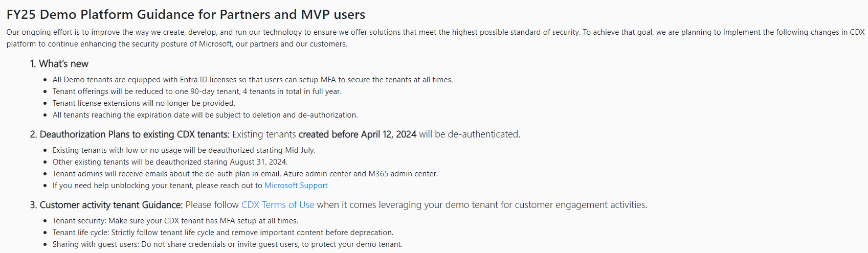Click the expiration date deletion bullet

tap(205, 115)
